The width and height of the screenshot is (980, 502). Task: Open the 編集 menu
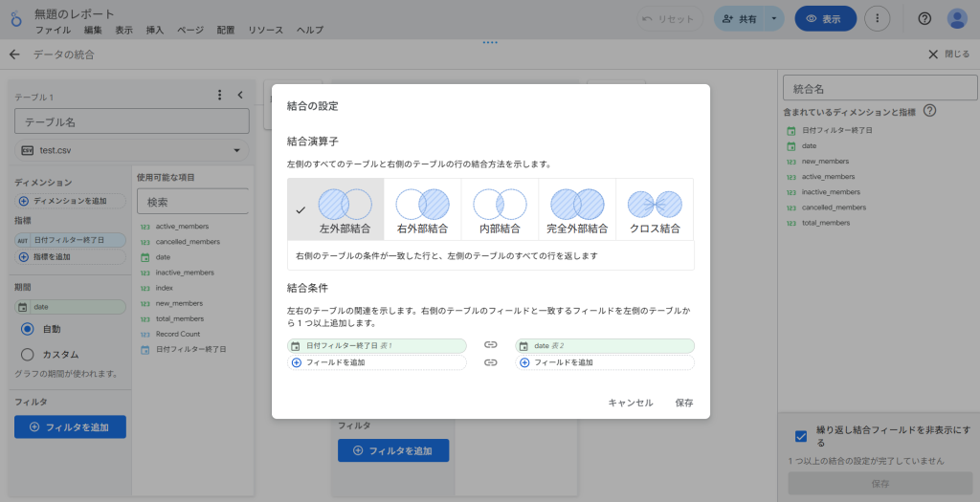93,30
